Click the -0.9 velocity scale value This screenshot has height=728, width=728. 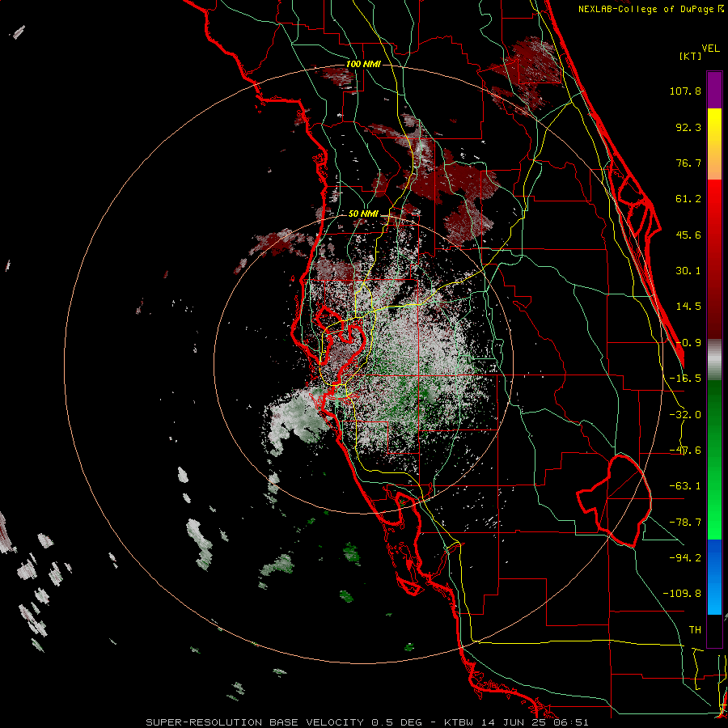688,343
